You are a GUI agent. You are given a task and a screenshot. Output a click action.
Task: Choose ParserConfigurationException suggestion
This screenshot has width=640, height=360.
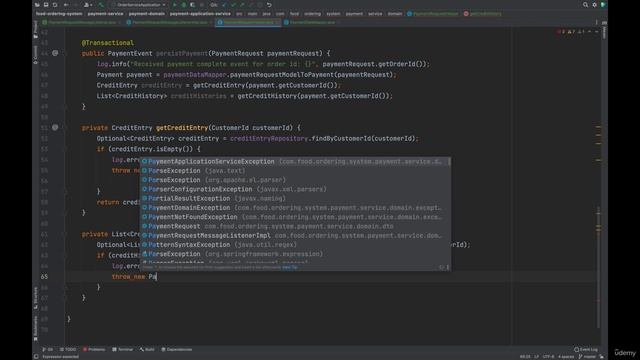296,189
